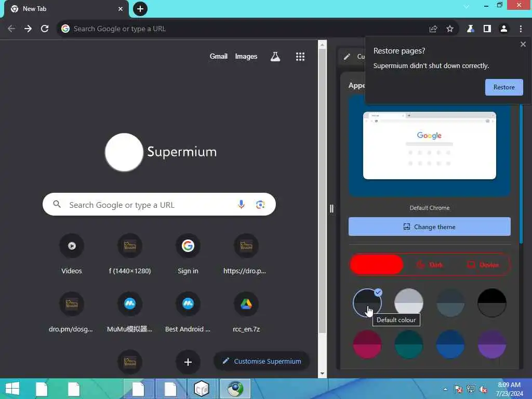Select the New Tab browser tab

click(66, 9)
